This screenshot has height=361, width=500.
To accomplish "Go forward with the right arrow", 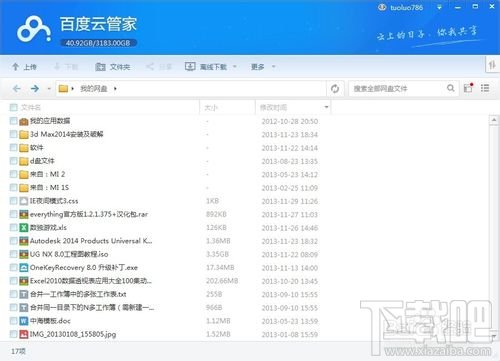I will pos(35,88).
